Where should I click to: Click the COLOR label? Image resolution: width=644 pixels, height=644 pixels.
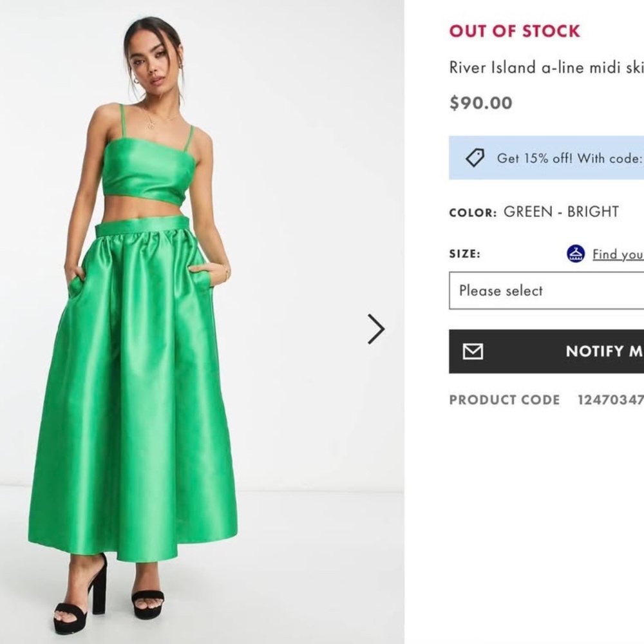473,211
